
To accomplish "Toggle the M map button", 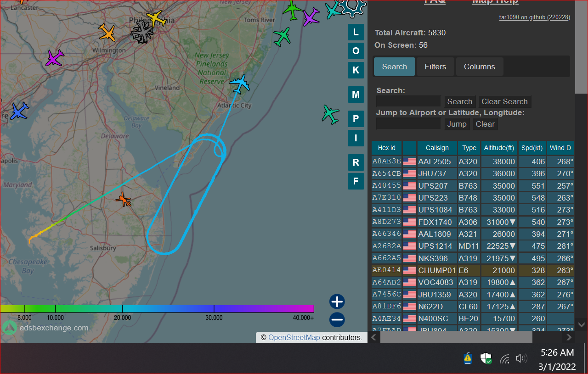I will [356, 95].
